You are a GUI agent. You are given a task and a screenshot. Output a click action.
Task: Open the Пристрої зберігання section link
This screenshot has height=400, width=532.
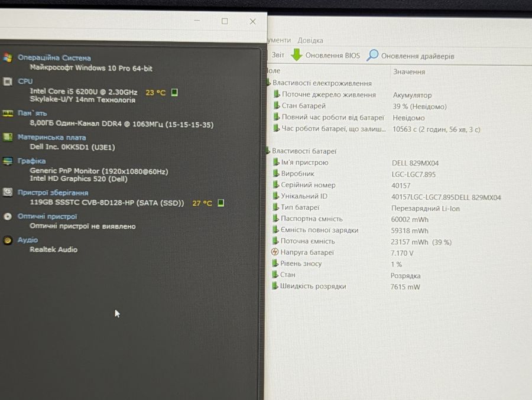(x=53, y=193)
